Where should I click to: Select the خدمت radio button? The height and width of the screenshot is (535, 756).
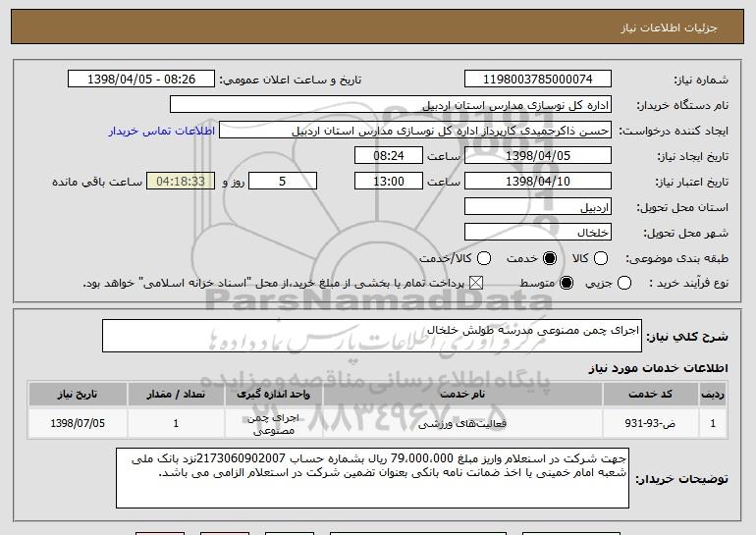[549, 258]
